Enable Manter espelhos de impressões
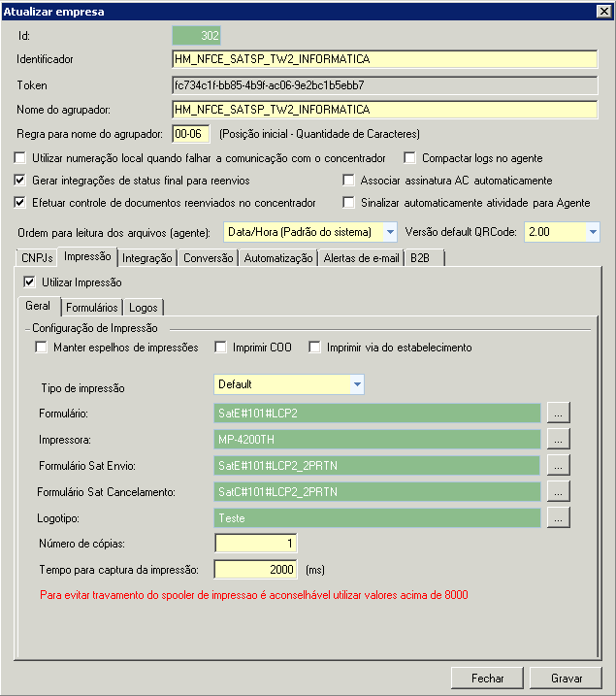Viewport: 616px width, 696px height. (x=42, y=348)
